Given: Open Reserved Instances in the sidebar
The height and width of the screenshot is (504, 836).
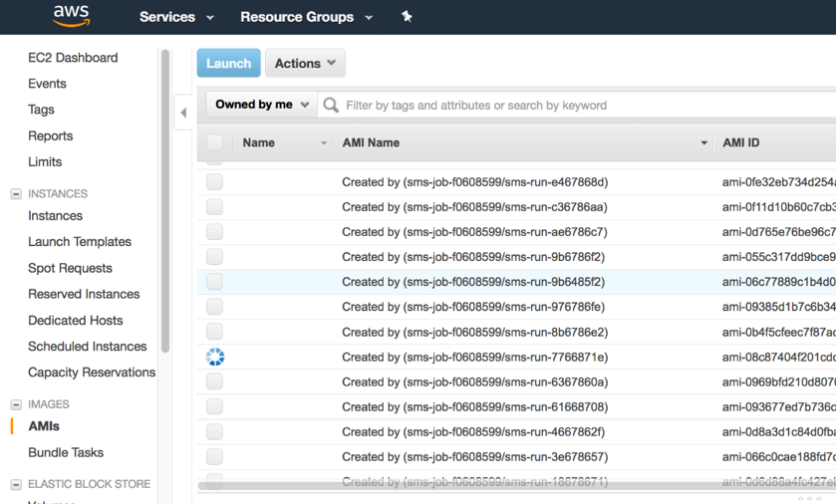Looking at the screenshot, I should [x=84, y=294].
